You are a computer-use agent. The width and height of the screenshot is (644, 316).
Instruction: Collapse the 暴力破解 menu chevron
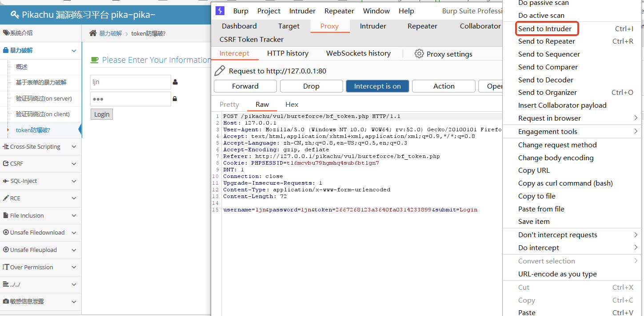[x=74, y=51]
